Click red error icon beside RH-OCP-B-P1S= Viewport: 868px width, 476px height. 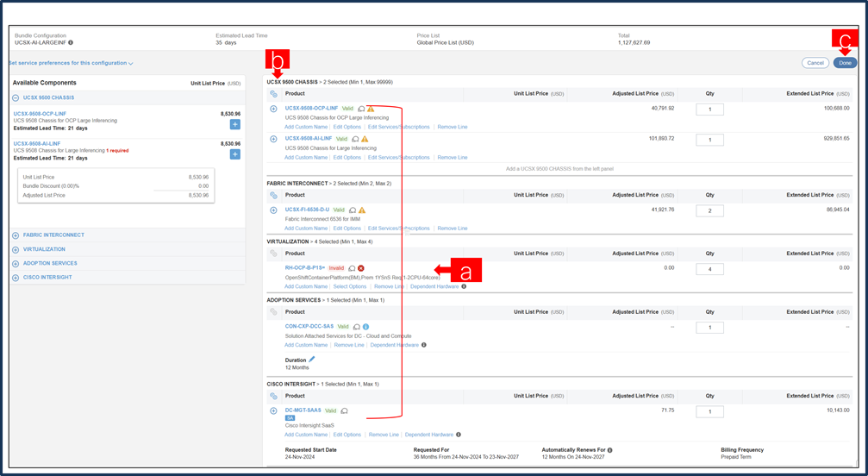[x=361, y=268]
